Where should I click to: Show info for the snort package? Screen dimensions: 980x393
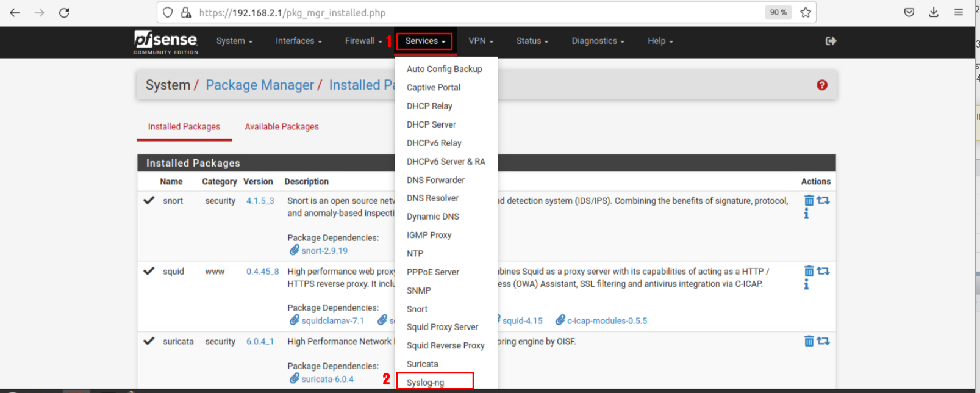click(x=806, y=214)
